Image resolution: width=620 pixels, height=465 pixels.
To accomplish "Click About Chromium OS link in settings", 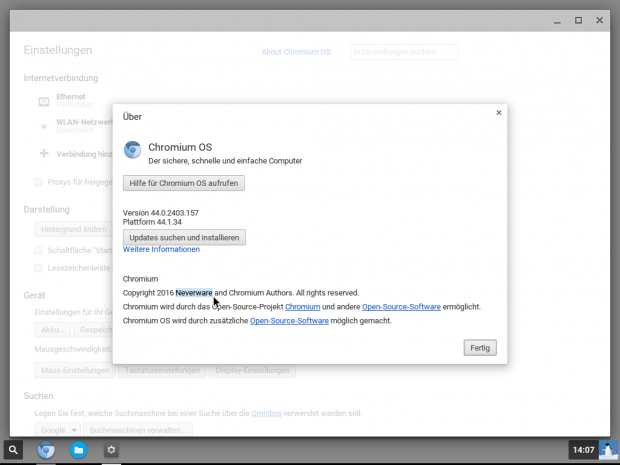I will [296, 52].
